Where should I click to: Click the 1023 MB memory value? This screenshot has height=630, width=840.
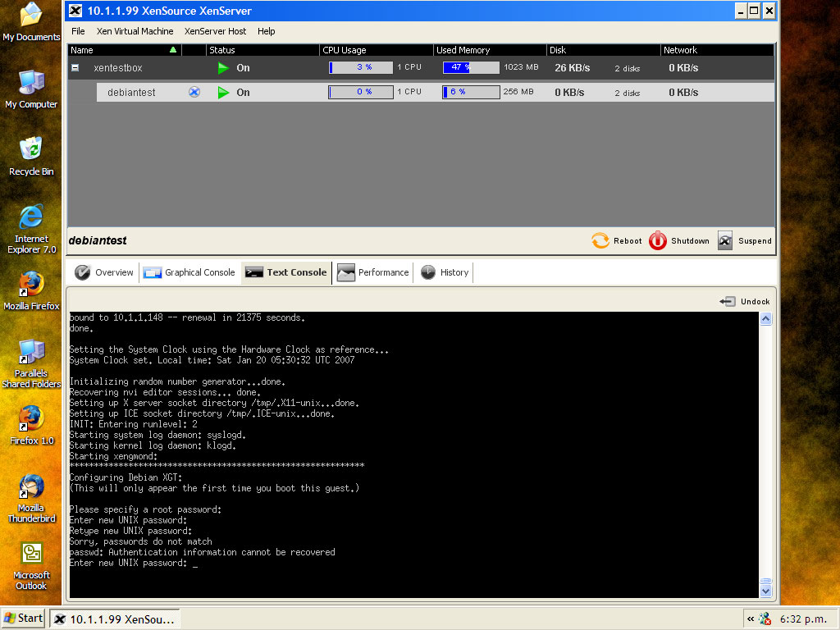[521, 67]
